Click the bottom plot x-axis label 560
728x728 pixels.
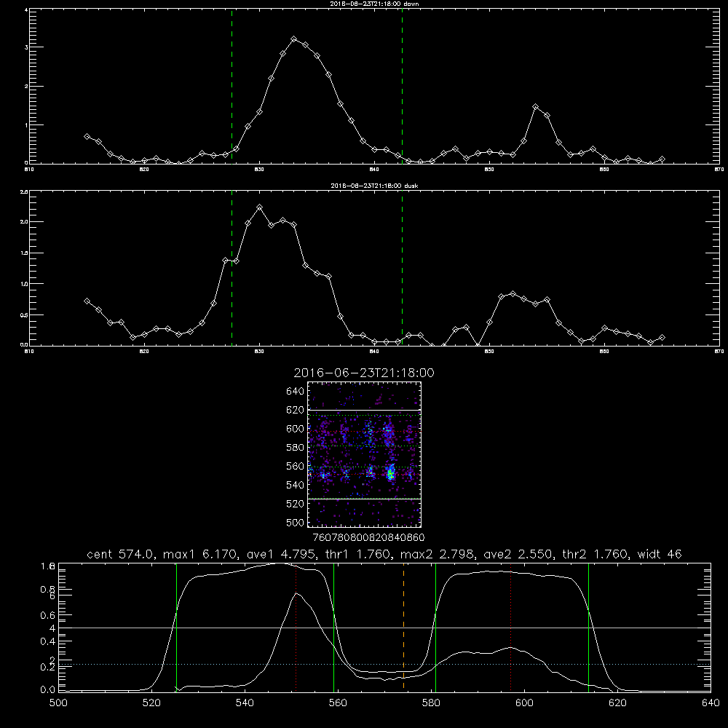coord(338,703)
